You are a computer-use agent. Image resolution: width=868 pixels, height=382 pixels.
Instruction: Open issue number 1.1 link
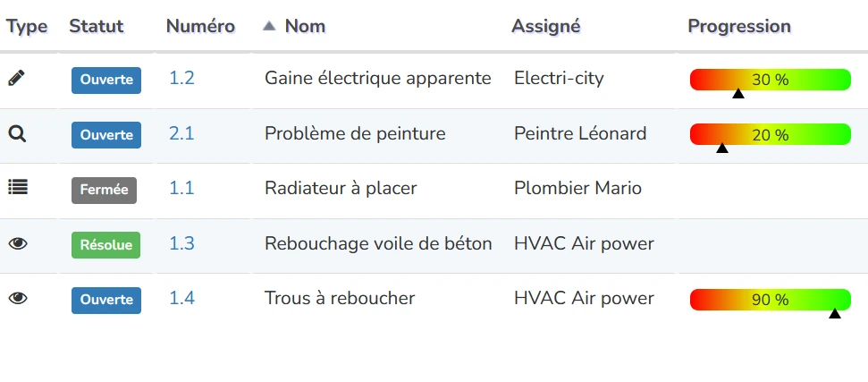tap(181, 189)
